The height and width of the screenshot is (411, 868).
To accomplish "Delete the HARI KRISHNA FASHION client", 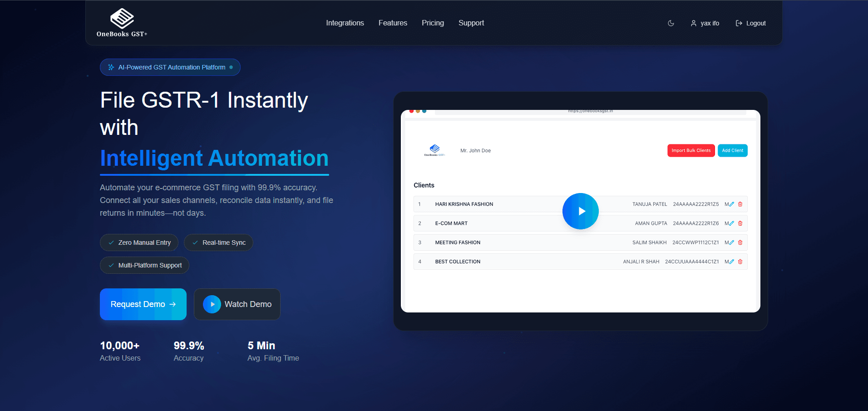I will (740, 204).
